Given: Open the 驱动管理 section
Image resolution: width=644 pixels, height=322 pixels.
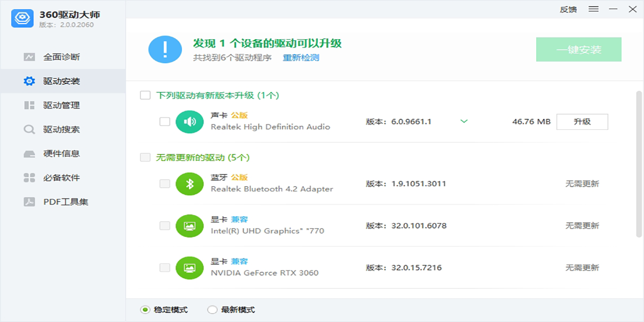Looking at the screenshot, I should coord(63,105).
